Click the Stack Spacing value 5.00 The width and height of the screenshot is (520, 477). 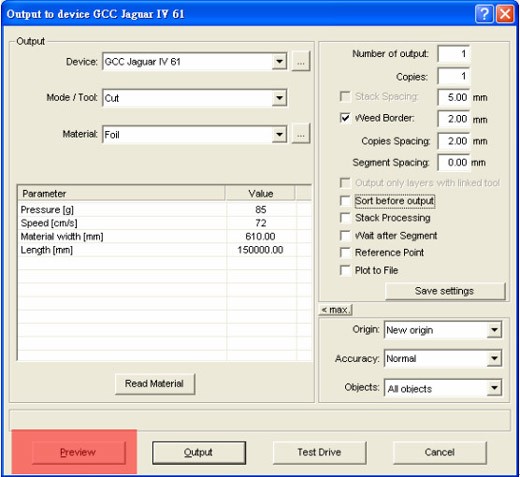[453, 97]
